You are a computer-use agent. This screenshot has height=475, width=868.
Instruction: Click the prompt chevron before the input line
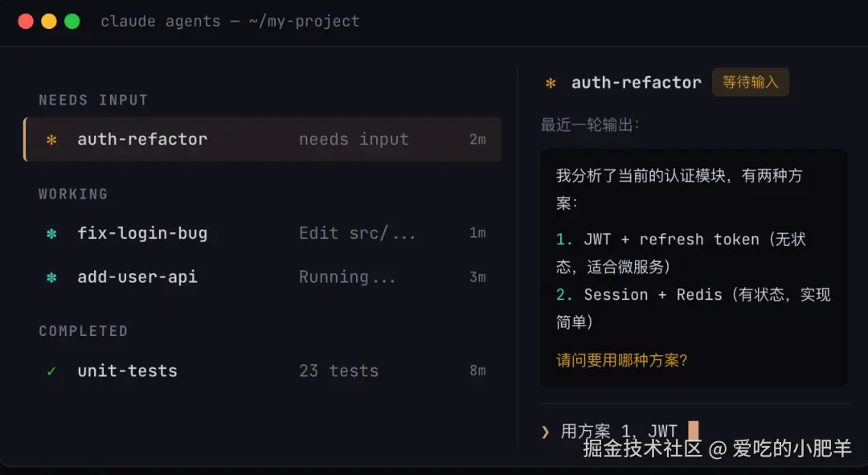point(546,432)
